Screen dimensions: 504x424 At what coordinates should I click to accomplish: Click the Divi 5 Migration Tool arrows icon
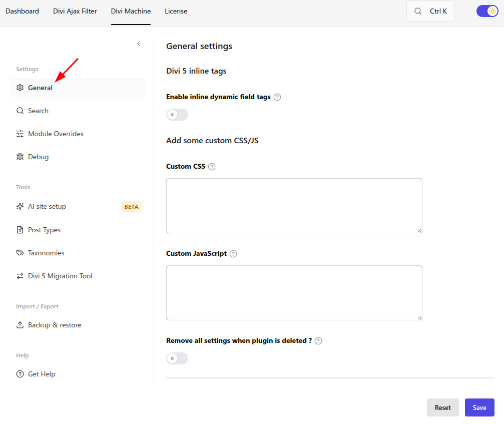click(x=20, y=276)
